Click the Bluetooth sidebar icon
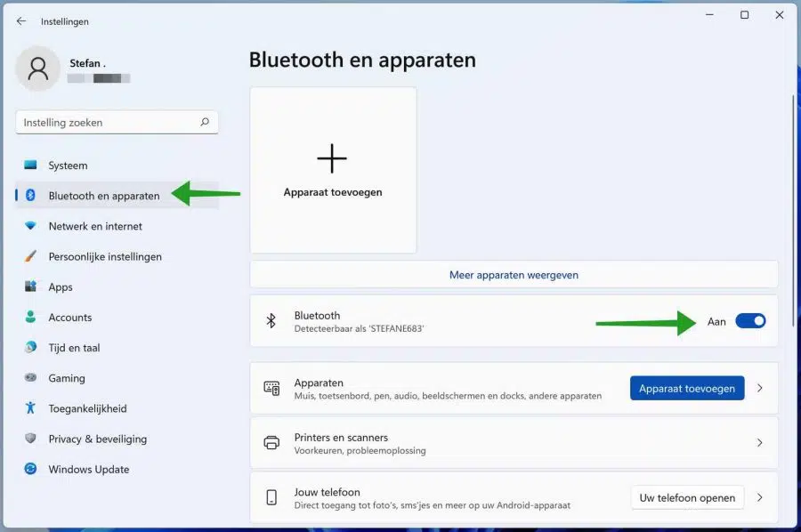801x532 pixels. [30, 195]
